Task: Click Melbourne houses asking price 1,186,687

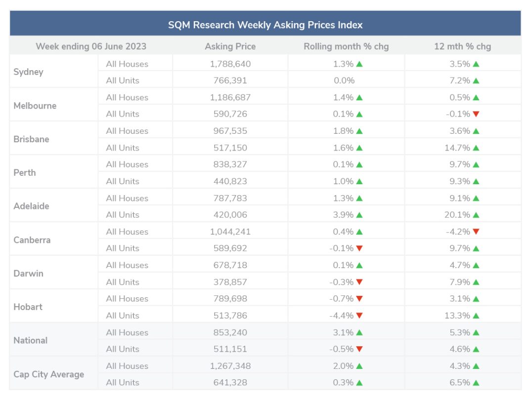Action: pos(230,98)
